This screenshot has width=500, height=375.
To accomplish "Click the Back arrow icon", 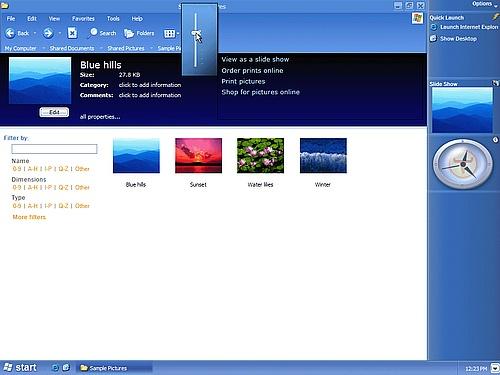I will pyautogui.click(x=10, y=33).
